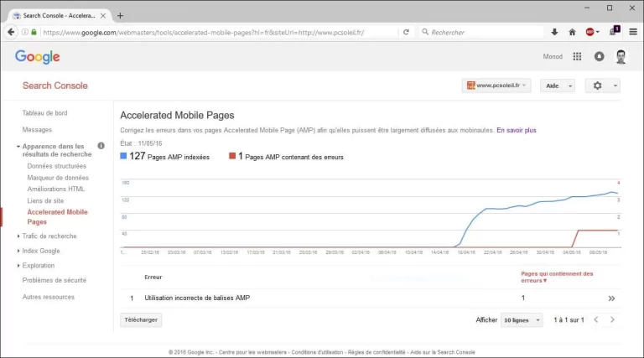Click the site identity info icon
The width and height of the screenshot is (644, 358).
tap(25, 32)
